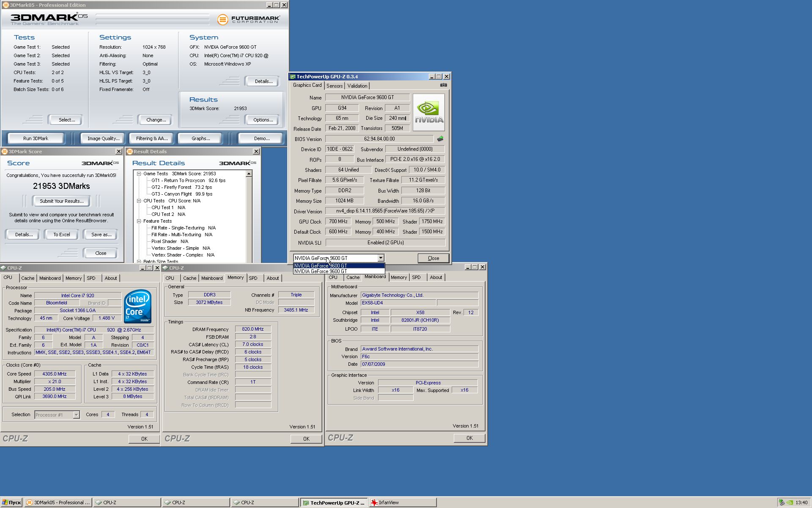This screenshot has height=508, width=812.
Task: Click OK in the left CPU-Z window
Action: click(144, 439)
